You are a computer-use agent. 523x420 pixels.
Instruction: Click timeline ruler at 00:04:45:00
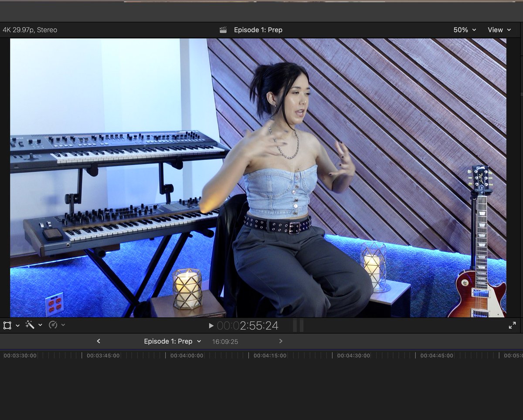point(437,356)
